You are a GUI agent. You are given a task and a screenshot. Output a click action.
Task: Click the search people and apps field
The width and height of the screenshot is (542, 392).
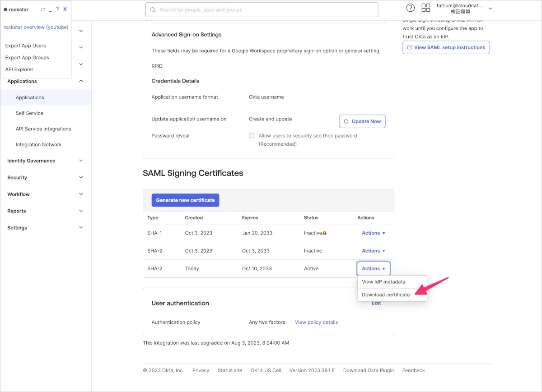click(x=262, y=10)
